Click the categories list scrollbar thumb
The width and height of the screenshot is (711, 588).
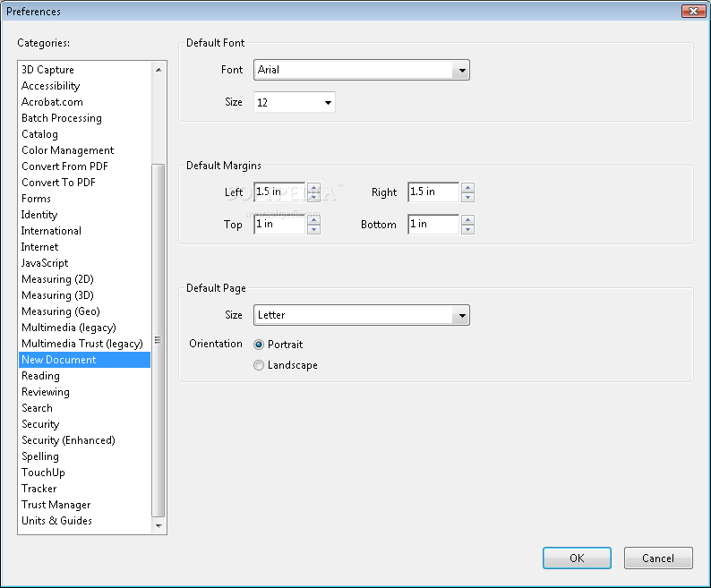click(x=158, y=340)
